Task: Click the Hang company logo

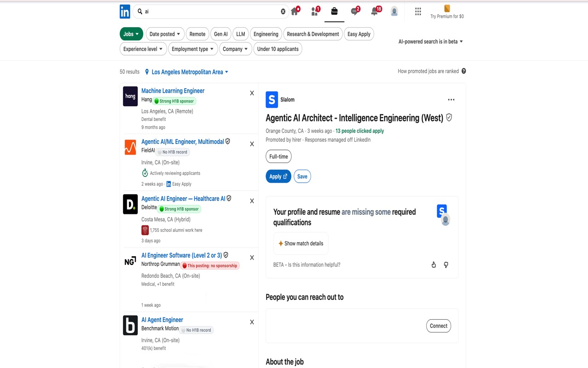Action: [x=130, y=96]
